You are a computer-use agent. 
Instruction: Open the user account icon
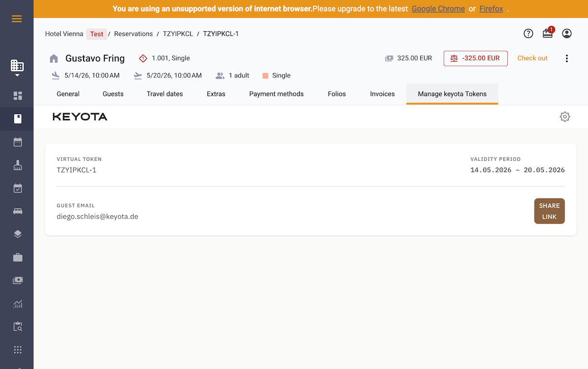click(567, 33)
